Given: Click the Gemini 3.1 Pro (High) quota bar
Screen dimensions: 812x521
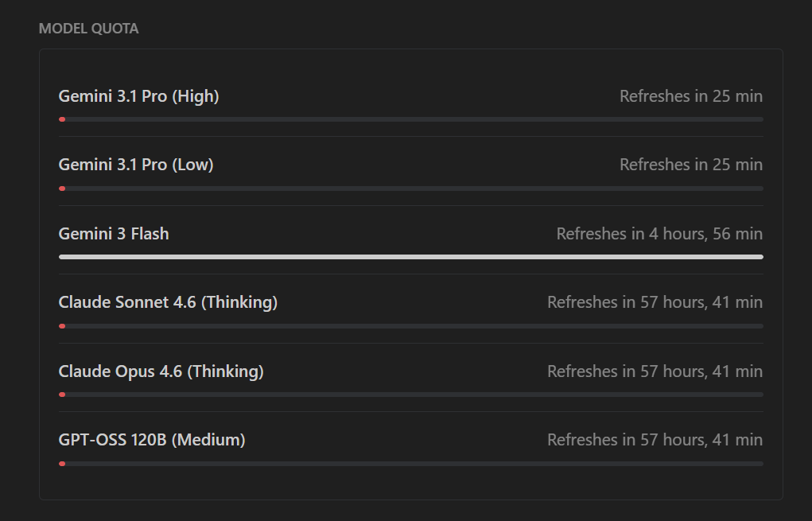Looking at the screenshot, I should [x=410, y=119].
